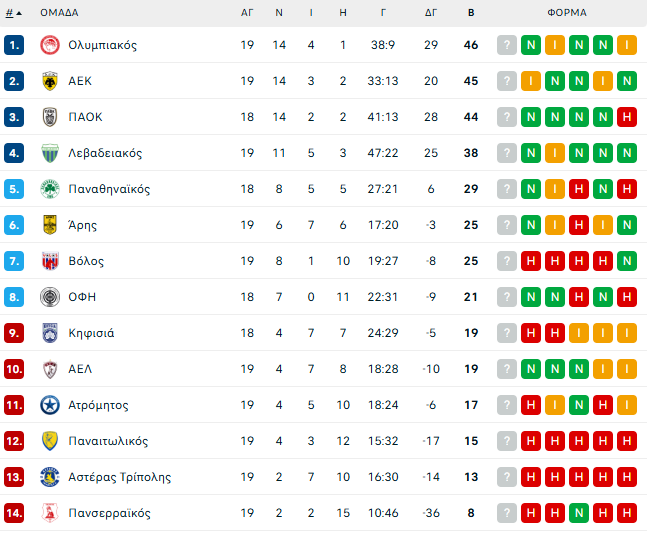Click the Κηφισιά team name
This screenshot has width=655, height=534.
coord(91,333)
